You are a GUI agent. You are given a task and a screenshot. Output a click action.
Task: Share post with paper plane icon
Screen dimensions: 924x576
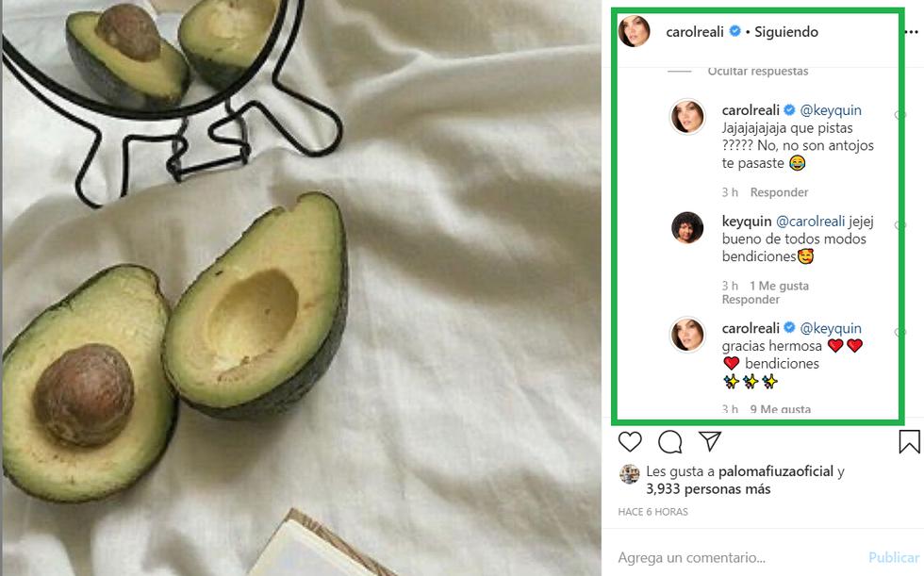[710, 440]
